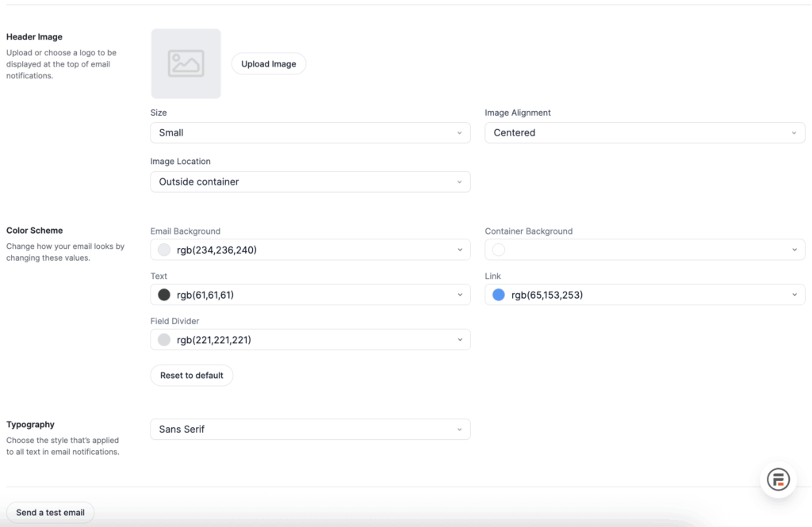Click the Container Background color swatch
The height and width of the screenshot is (527, 812).
pyautogui.click(x=499, y=250)
